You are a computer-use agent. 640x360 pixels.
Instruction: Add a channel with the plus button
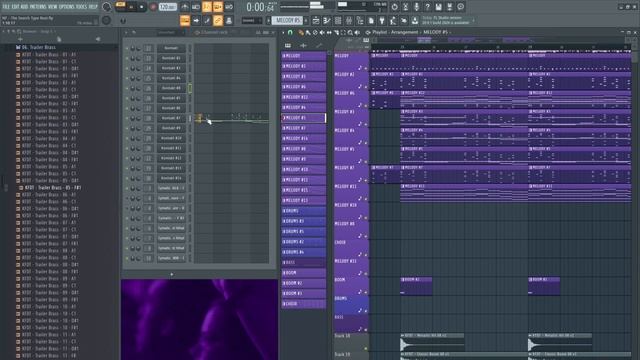171,274
